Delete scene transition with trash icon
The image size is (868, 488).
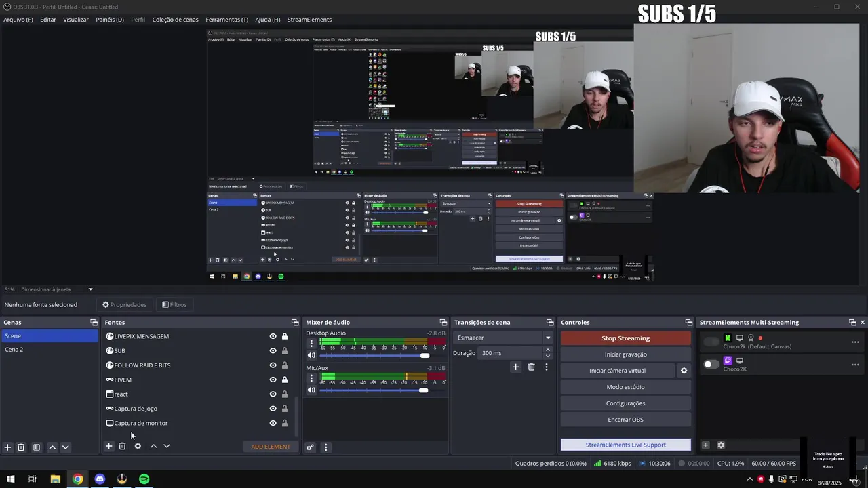pos(531,367)
